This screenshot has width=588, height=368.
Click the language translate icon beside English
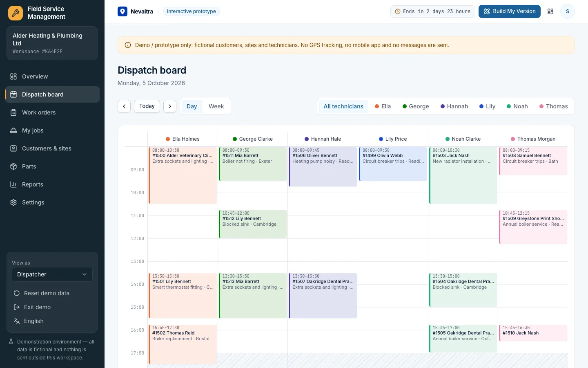point(17,321)
